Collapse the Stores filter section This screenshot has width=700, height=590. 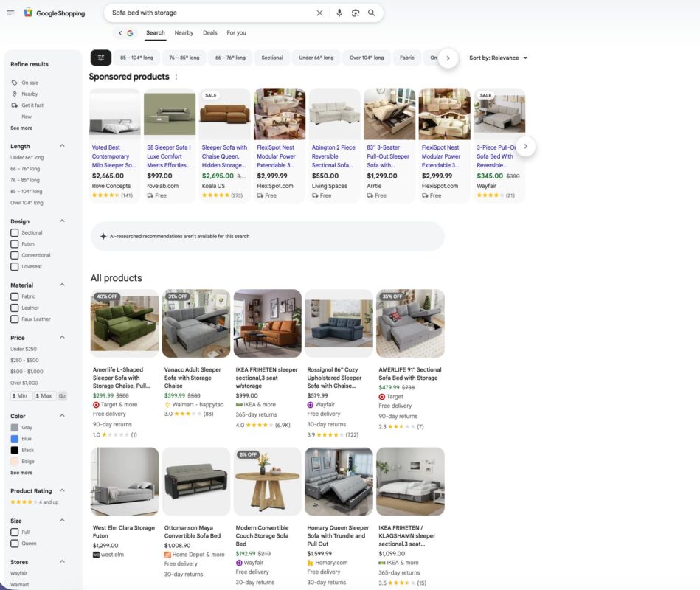coord(62,561)
